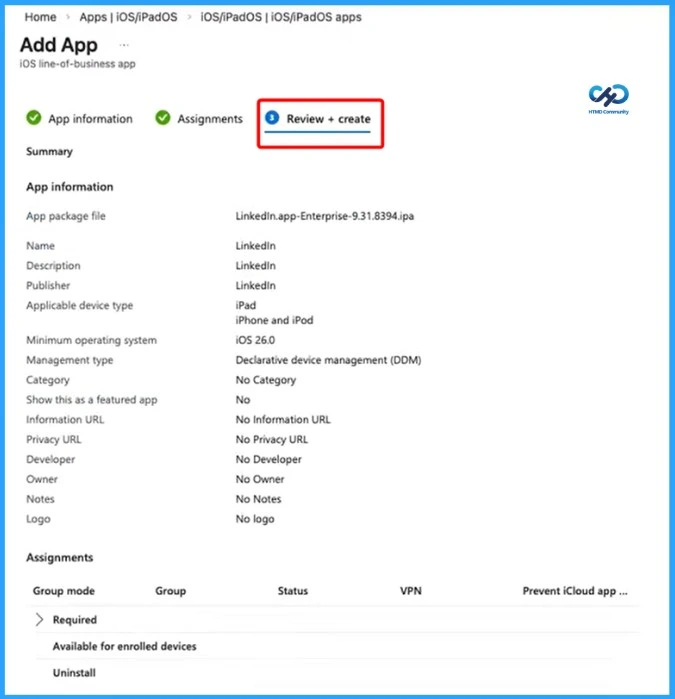Click 'Declarative device management (DDM)' value

click(328, 360)
